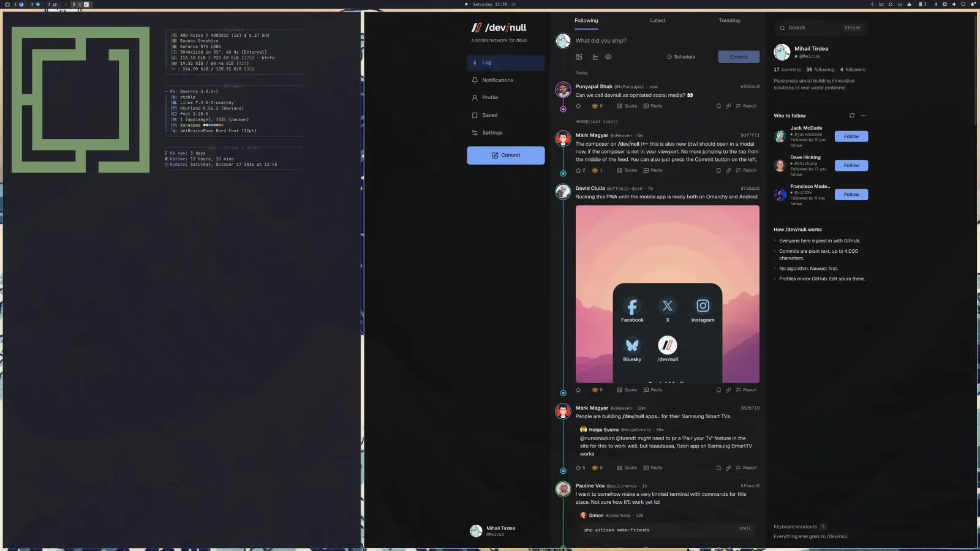Toggle the eye visibility icon in composer
The height and width of the screenshot is (551, 980).
[608, 57]
